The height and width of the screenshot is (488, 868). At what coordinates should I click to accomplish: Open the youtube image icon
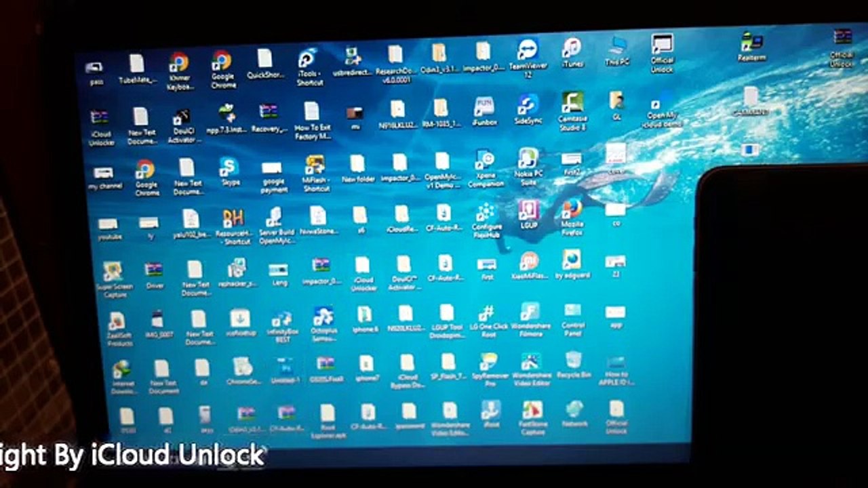[x=108, y=230]
